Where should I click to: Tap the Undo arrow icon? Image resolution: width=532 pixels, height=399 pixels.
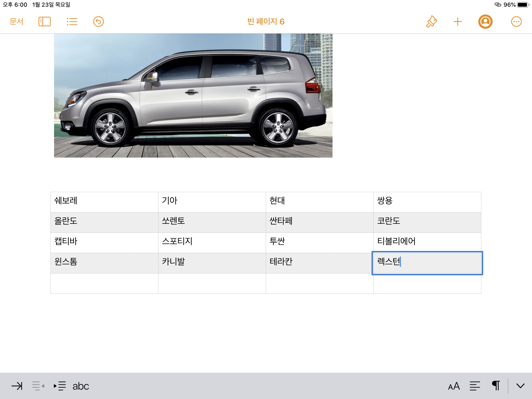pos(98,22)
